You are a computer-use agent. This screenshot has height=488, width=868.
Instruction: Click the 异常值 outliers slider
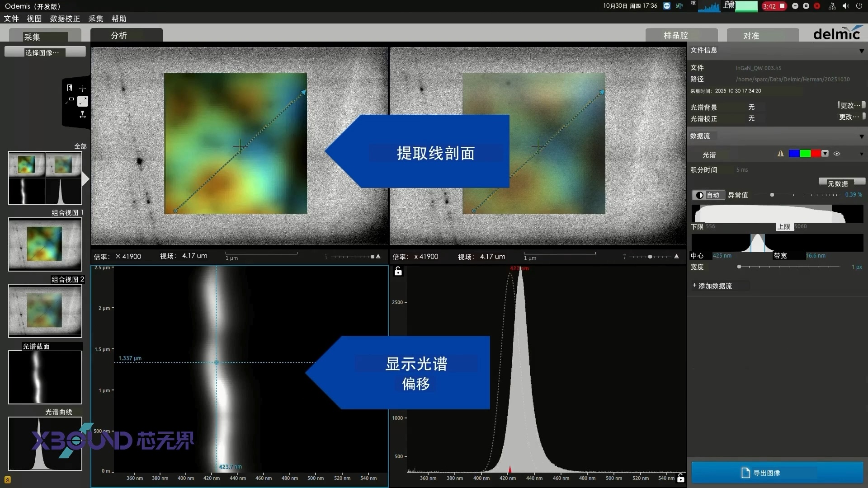tap(797, 195)
